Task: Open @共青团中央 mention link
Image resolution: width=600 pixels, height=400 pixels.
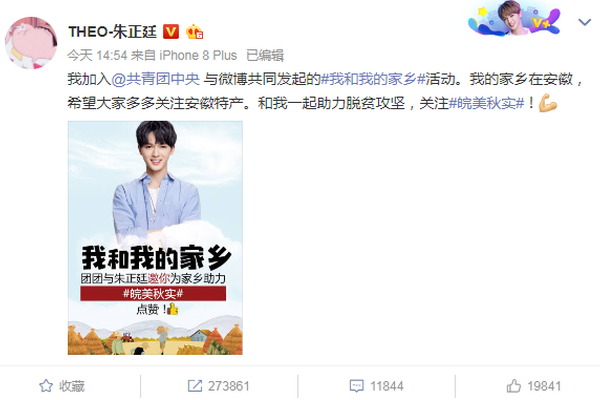Action: pyautogui.click(x=156, y=79)
